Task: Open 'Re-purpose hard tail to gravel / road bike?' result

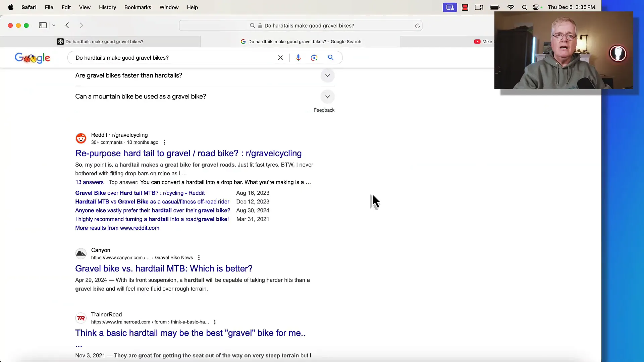Action: (x=188, y=153)
